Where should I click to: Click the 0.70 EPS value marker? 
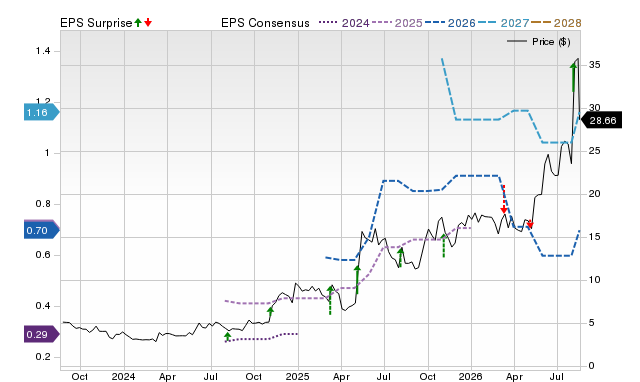42,230
